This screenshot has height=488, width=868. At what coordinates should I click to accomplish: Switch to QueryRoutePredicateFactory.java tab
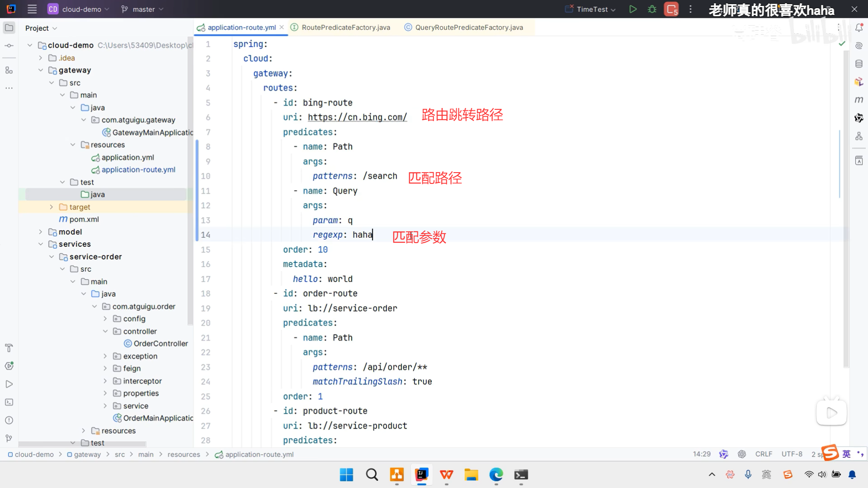[x=469, y=28]
